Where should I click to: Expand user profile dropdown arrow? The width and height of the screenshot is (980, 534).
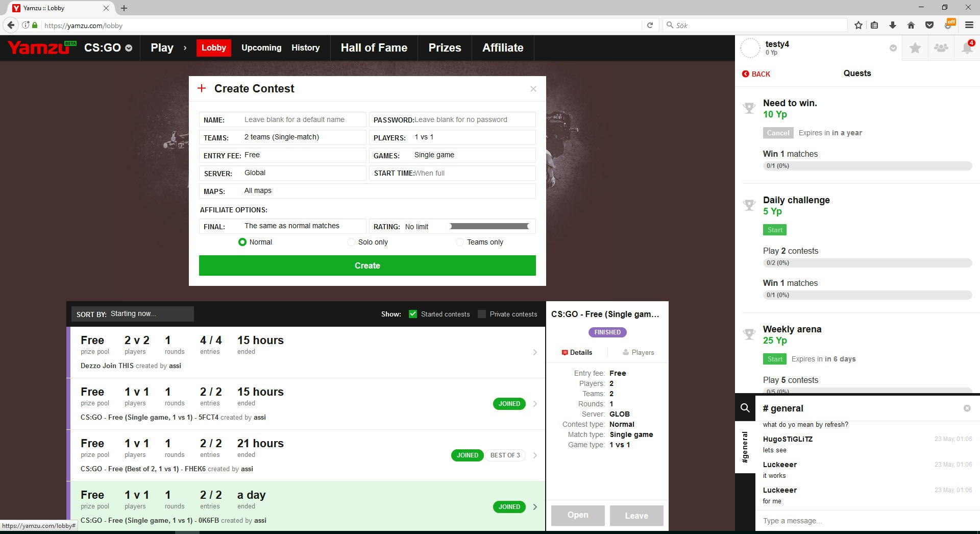click(x=893, y=48)
